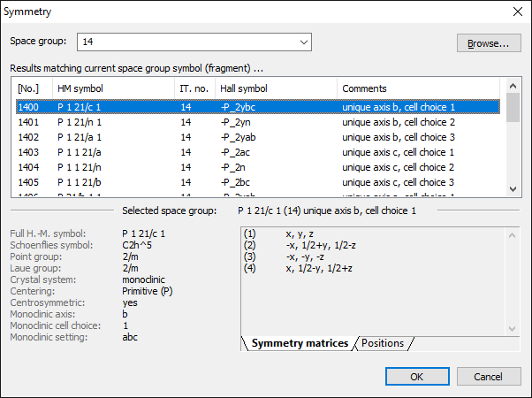532x398 pixels.
Task: Sort by the HM symbol column header
Action: tap(112, 89)
